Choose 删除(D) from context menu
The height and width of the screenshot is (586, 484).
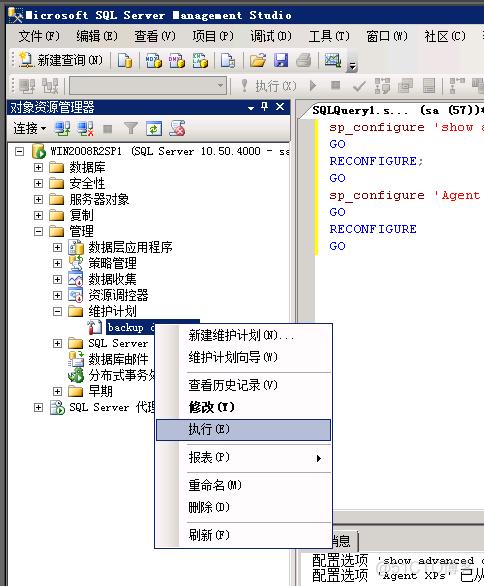pyautogui.click(x=243, y=508)
